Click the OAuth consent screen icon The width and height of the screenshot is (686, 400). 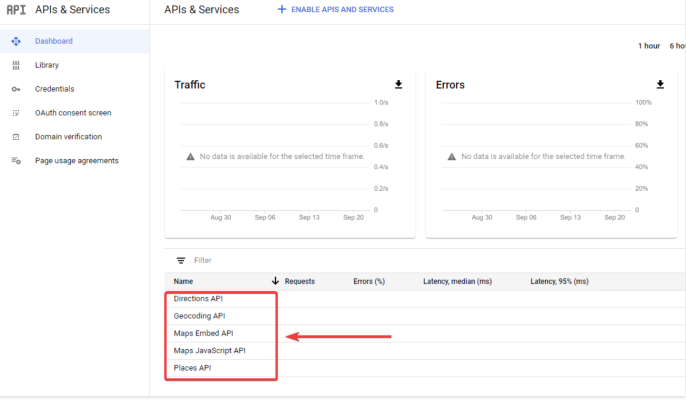tap(16, 113)
